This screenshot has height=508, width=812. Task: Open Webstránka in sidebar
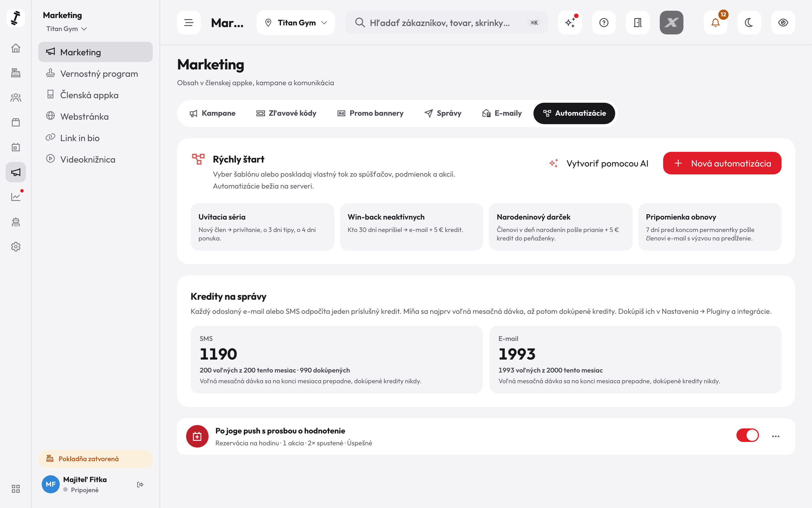95,117
